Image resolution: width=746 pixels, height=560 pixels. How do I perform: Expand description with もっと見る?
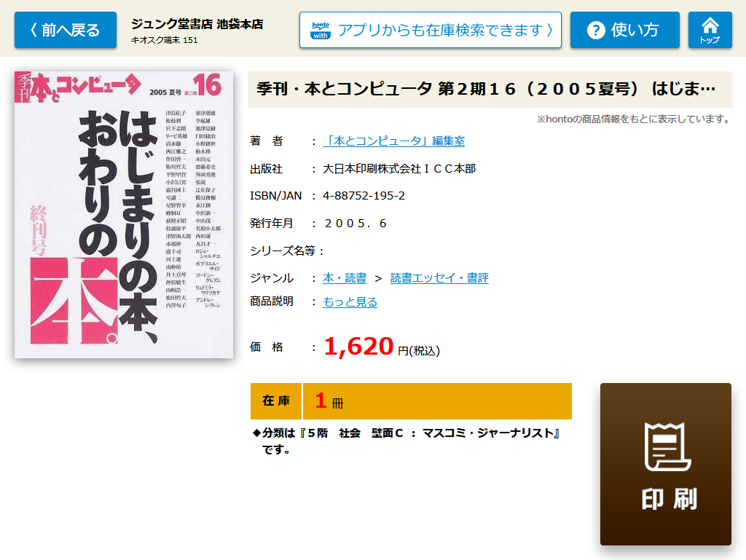tap(350, 302)
